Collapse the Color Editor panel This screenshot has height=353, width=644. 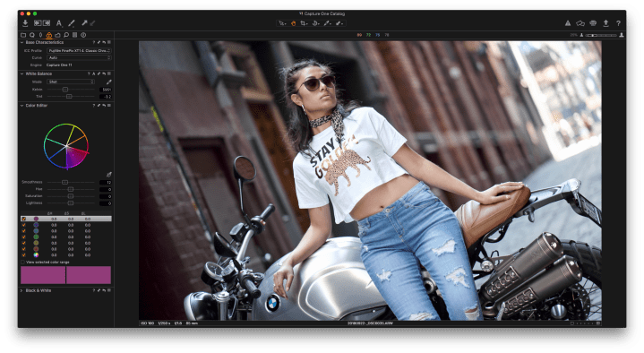[x=21, y=106]
